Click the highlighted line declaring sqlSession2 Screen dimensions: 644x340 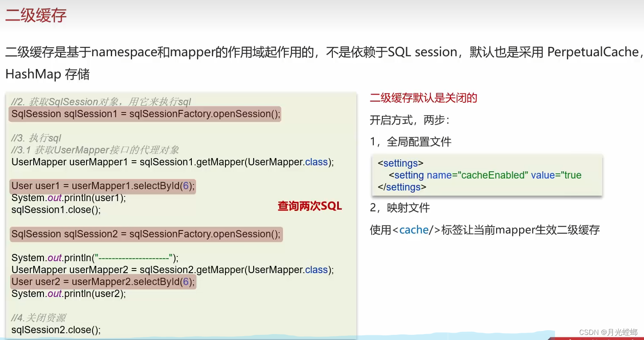[x=146, y=234]
